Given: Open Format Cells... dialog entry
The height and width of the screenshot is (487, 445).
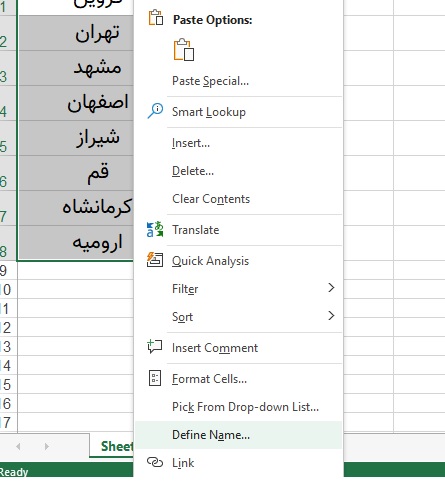Looking at the screenshot, I should 238,379.
